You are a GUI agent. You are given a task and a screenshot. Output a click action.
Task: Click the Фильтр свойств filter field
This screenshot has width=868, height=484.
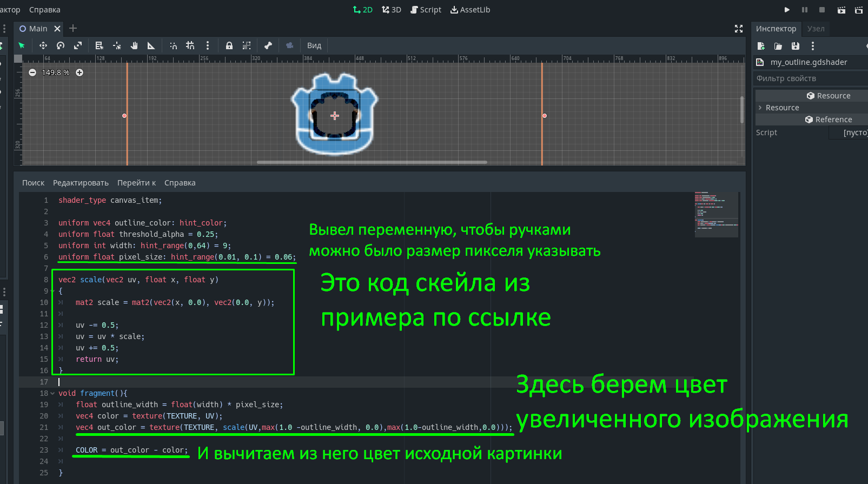810,78
